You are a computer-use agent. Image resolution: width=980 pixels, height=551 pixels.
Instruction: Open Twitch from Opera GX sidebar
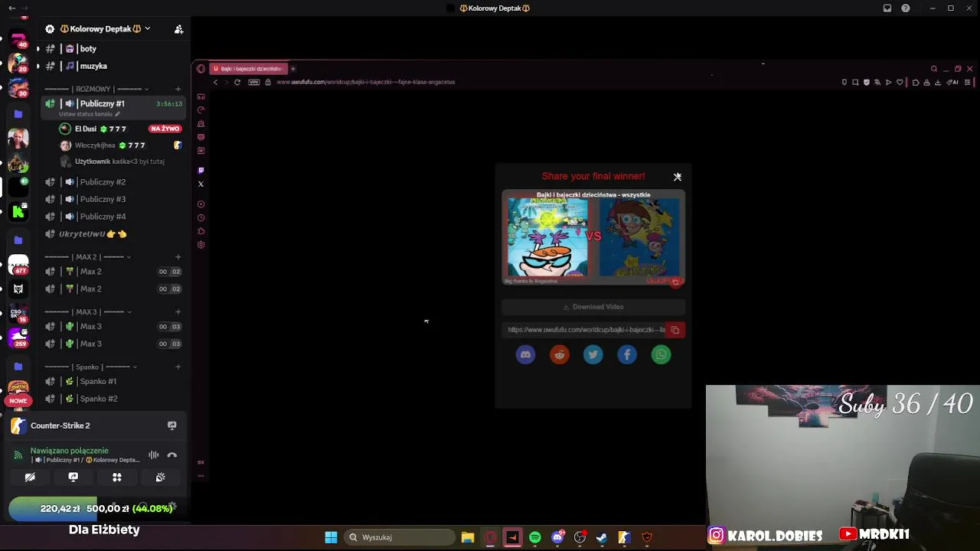201,171
